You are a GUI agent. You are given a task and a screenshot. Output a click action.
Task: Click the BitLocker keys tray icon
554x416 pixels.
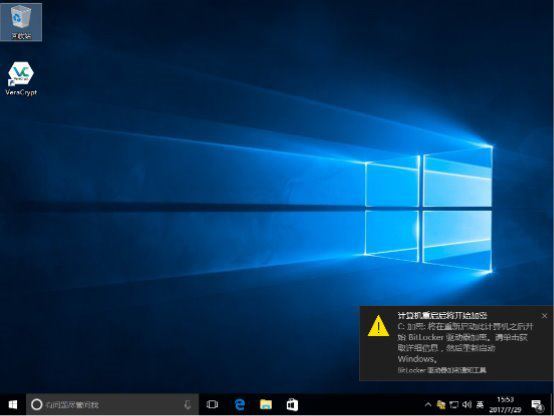point(441,404)
